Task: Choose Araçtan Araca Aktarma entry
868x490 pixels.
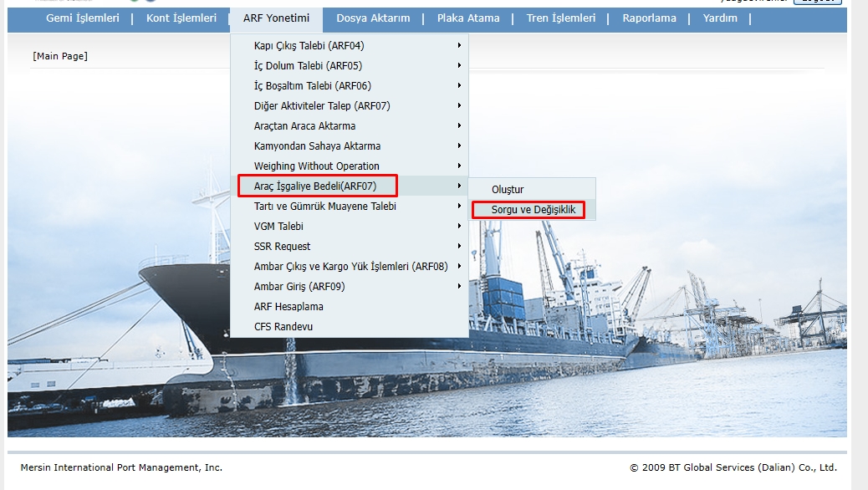Action: click(304, 126)
